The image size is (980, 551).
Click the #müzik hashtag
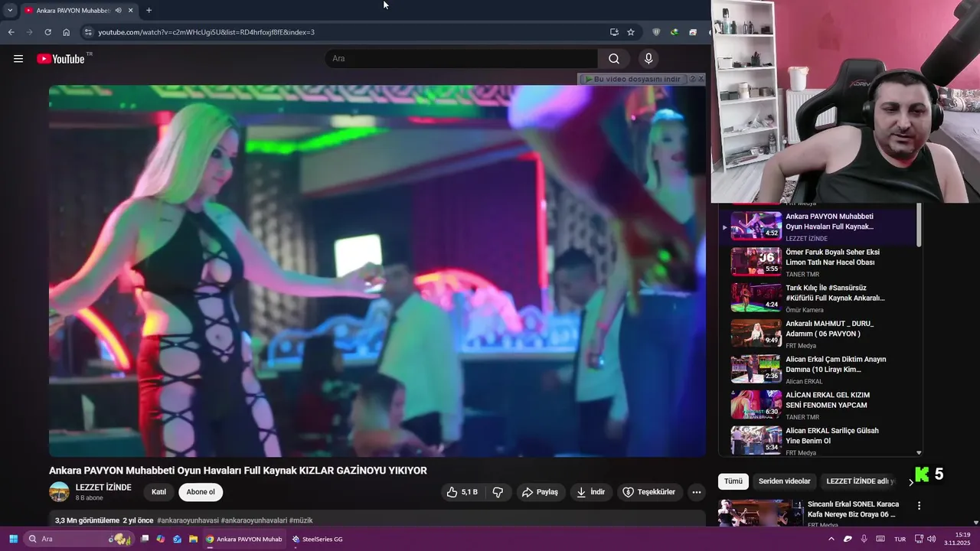pyautogui.click(x=301, y=520)
